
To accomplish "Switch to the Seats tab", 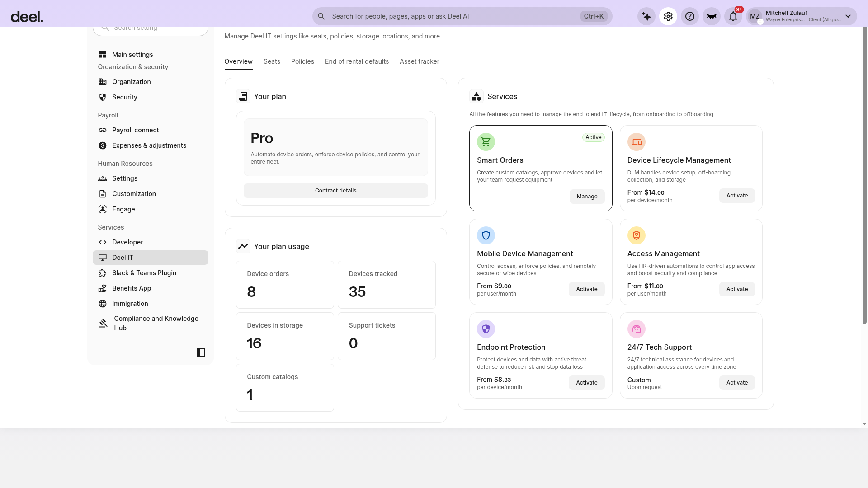I will coord(272,61).
